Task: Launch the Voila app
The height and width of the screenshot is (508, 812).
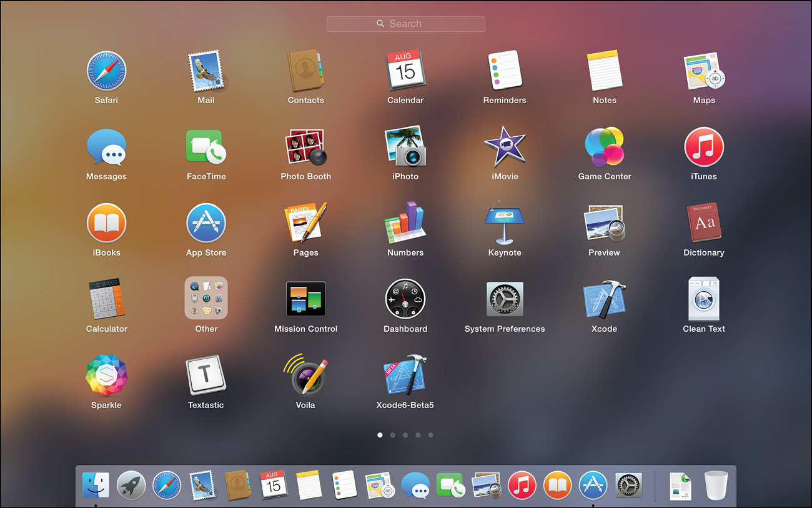Action: click(x=305, y=374)
